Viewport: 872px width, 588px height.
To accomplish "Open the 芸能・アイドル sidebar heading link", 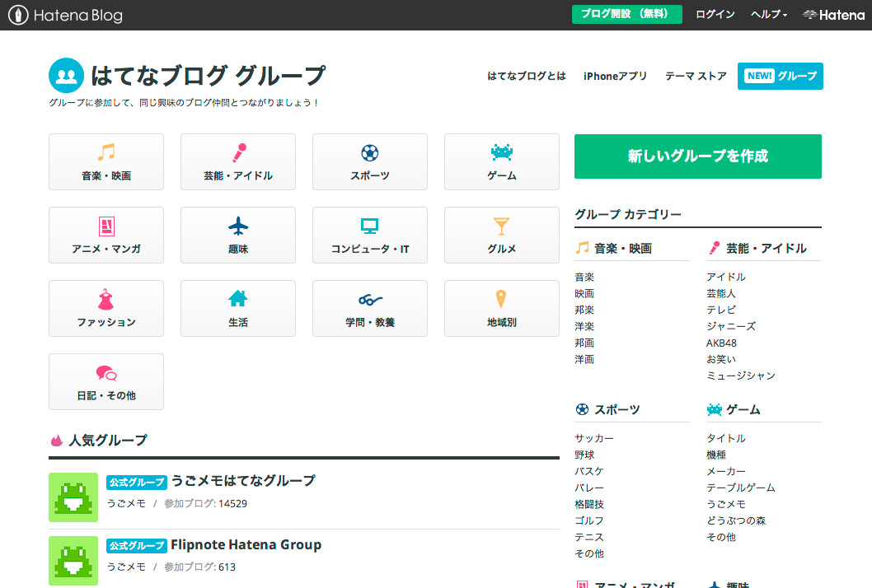I will [767, 249].
